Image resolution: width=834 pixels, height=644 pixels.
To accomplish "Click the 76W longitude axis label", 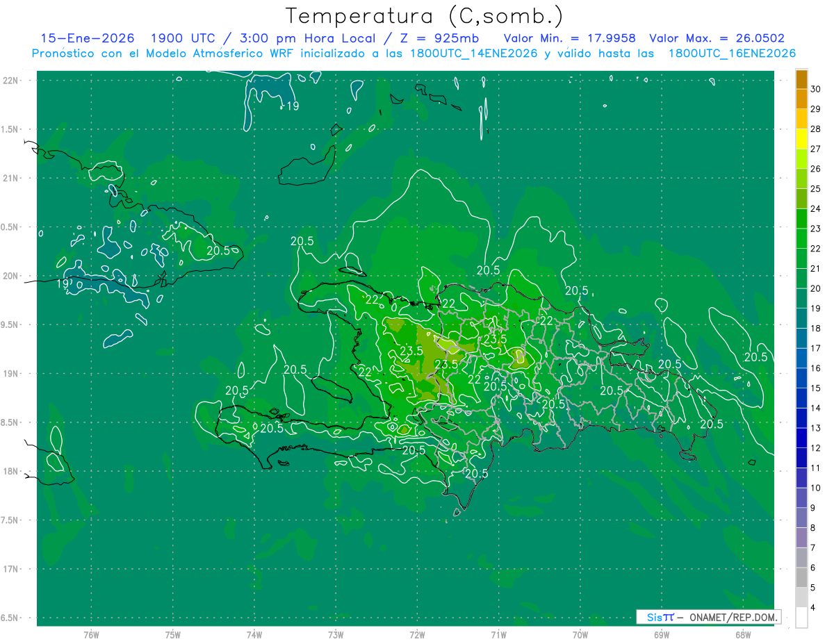I will (91, 634).
